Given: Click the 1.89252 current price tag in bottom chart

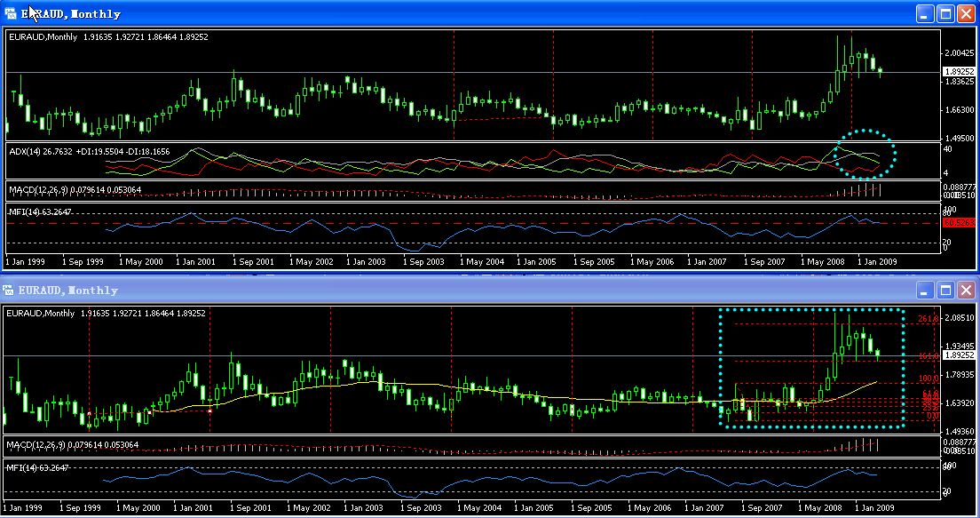Looking at the screenshot, I should 959,355.
